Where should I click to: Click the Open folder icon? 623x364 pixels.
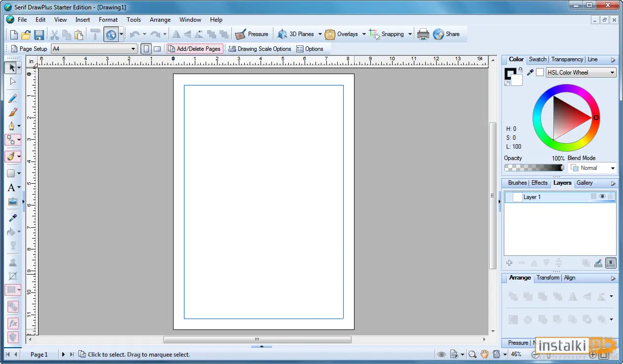pyautogui.click(x=26, y=35)
